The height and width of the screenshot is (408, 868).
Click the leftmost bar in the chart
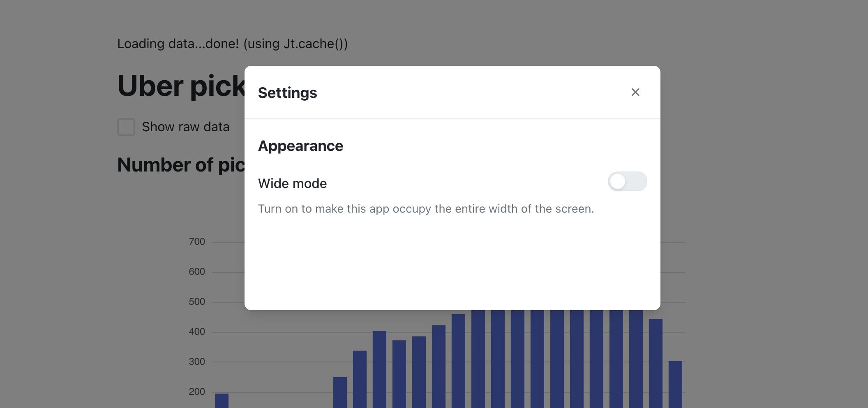coord(222,401)
